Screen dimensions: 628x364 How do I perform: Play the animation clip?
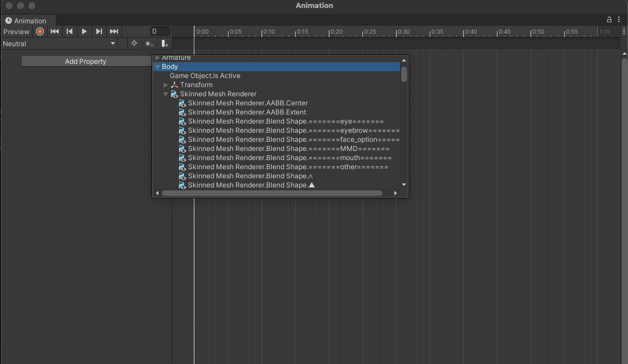pyautogui.click(x=84, y=31)
